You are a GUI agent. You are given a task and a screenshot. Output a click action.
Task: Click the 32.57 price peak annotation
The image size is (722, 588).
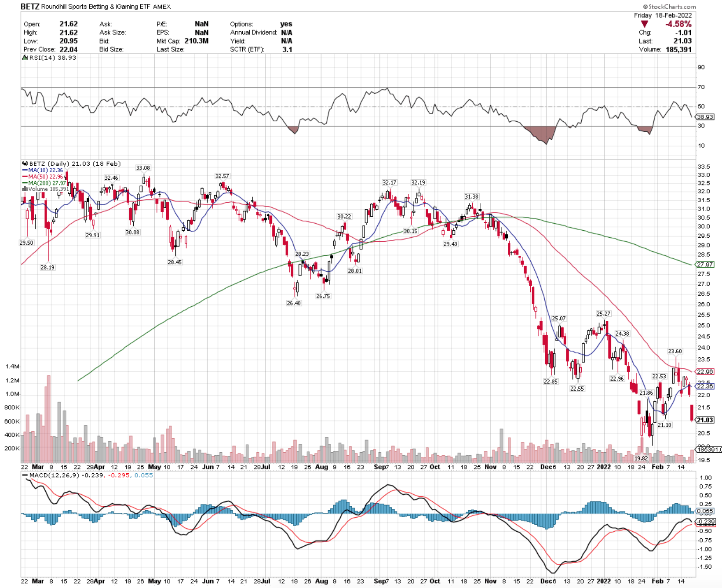(222, 176)
